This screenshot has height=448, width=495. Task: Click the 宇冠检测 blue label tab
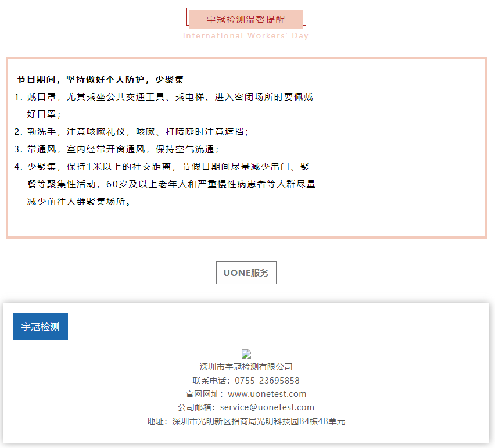click(x=40, y=327)
